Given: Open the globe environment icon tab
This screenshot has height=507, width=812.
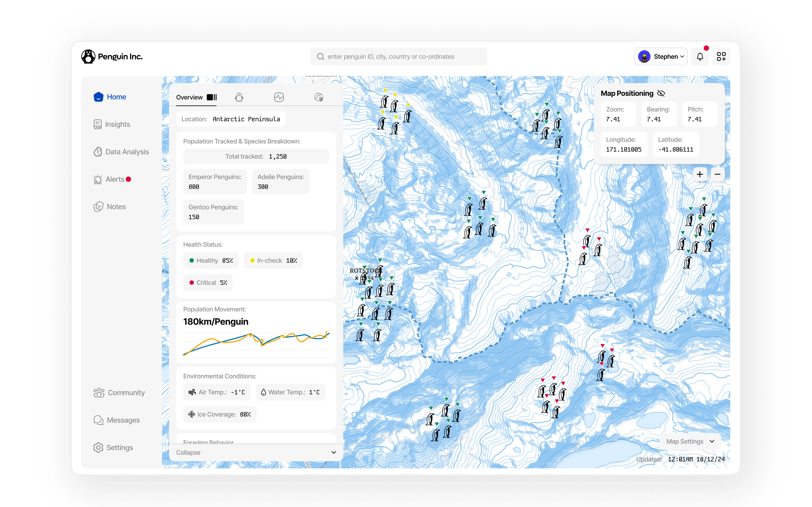Looking at the screenshot, I should [x=318, y=97].
